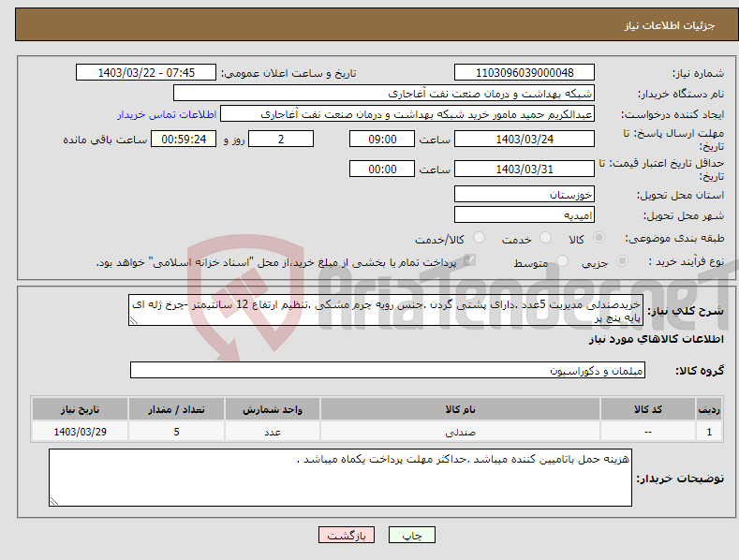Click the کد کالا column header

647,409
